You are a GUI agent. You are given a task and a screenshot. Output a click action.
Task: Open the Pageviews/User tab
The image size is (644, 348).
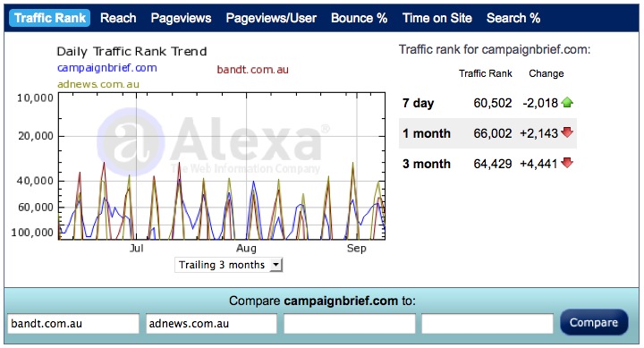(x=271, y=18)
